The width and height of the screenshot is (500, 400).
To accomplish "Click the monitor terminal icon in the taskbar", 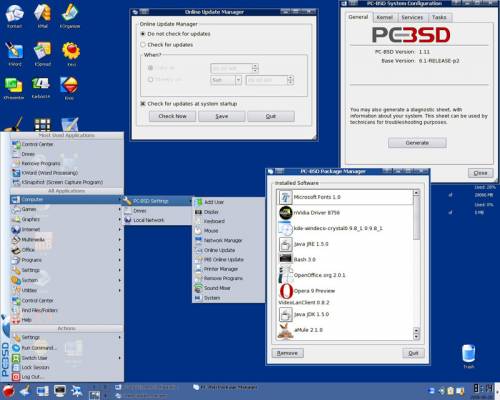I will (60, 391).
